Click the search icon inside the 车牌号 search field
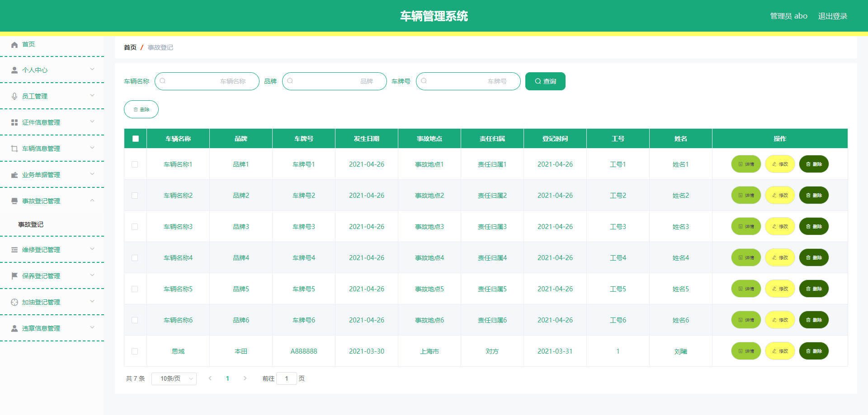Image resolution: width=868 pixels, height=415 pixels. click(424, 81)
